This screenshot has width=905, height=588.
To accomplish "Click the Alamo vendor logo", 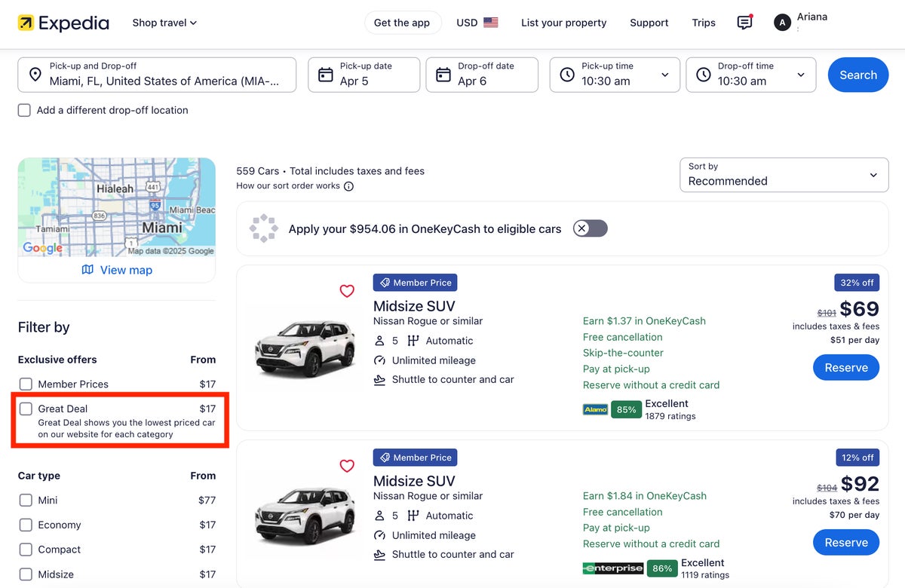I will pyautogui.click(x=595, y=409).
